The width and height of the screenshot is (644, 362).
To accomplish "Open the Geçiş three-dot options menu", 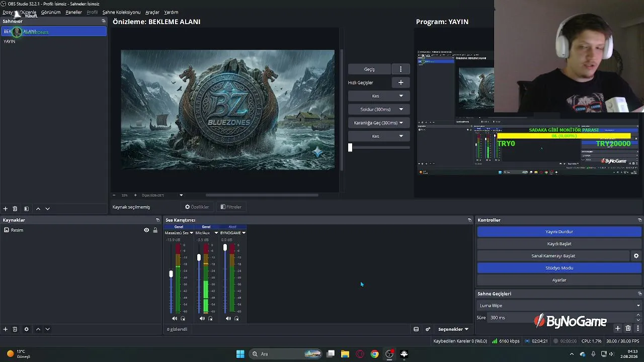I will click(401, 69).
